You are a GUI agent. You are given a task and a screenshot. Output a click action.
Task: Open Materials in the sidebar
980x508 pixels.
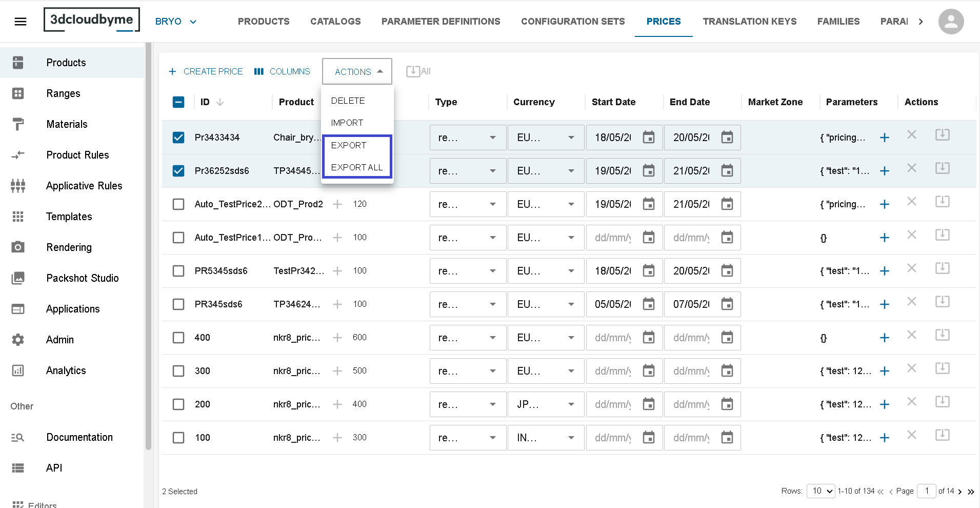[x=72, y=124]
